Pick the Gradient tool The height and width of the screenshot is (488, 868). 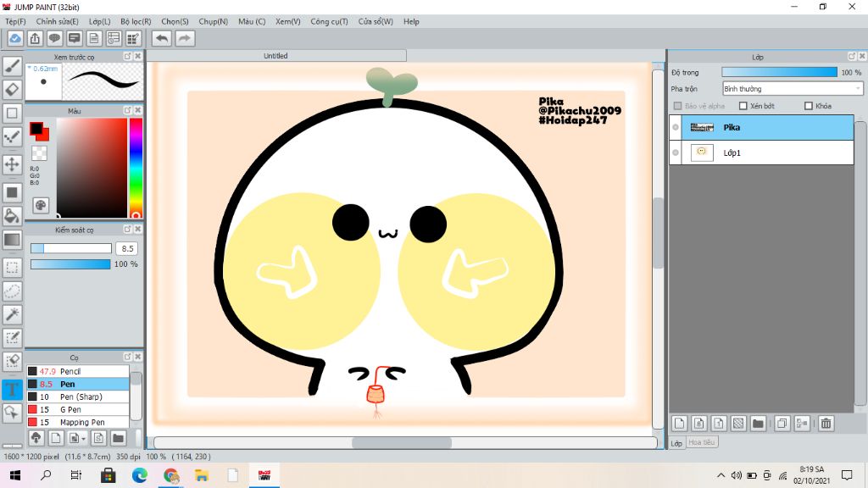pyautogui.click(x=12, y=241)
